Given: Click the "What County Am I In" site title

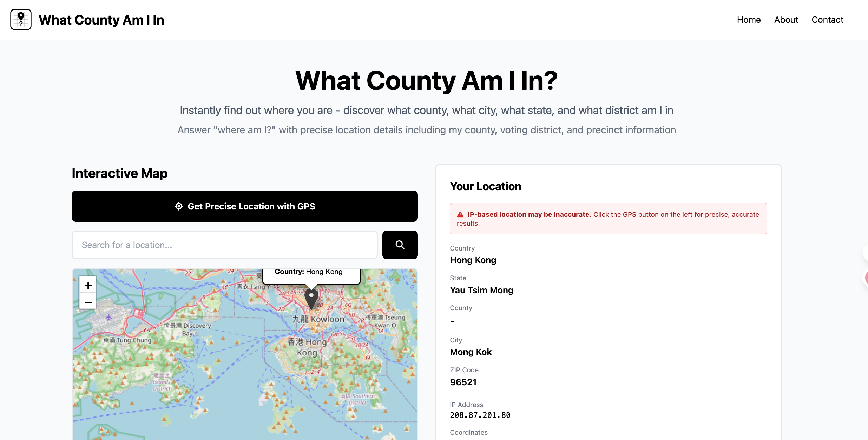Looking at the screenshot, I should click(101, 20).
